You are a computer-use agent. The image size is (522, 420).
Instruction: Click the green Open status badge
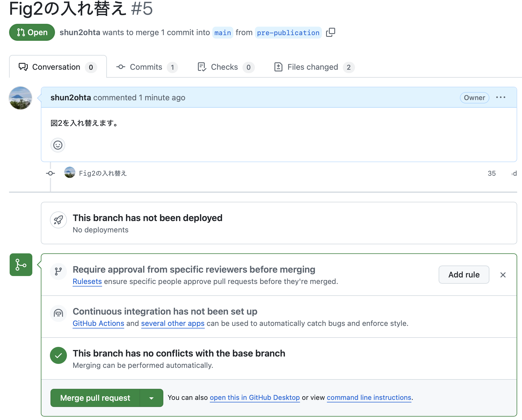point(32,32)
